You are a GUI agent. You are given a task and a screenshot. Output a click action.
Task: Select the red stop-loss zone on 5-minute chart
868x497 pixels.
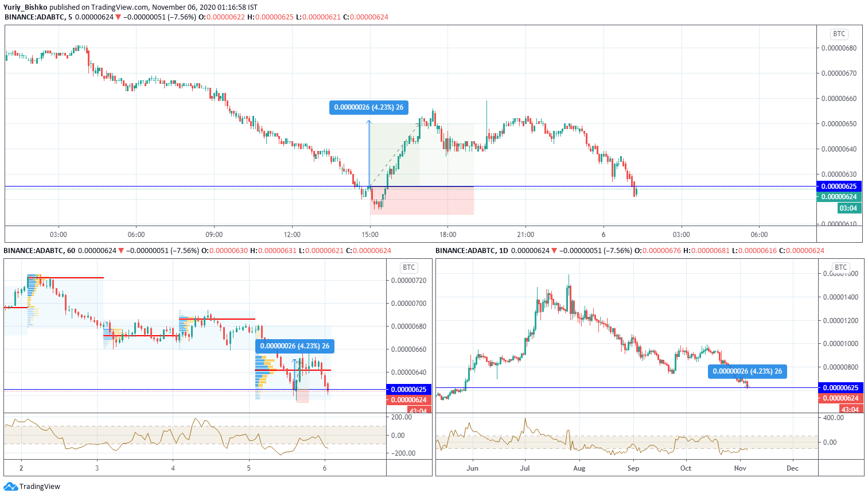pyautogui.click(x=422, y=200)
